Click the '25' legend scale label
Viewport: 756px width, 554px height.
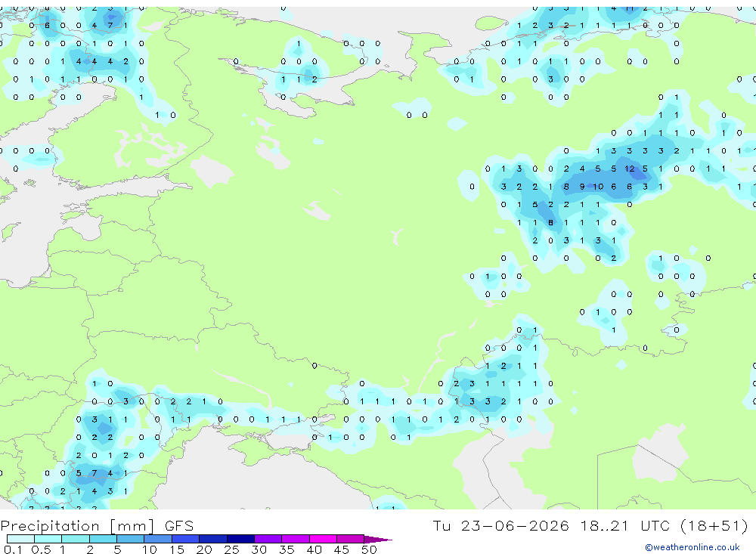click(231, 549)
